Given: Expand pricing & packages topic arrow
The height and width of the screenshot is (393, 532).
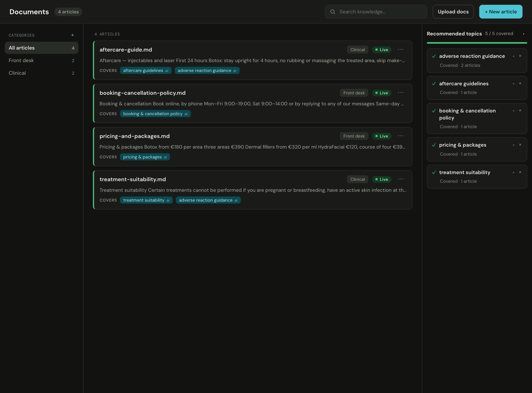Looking at the screenshot, I should pos(513,145).
